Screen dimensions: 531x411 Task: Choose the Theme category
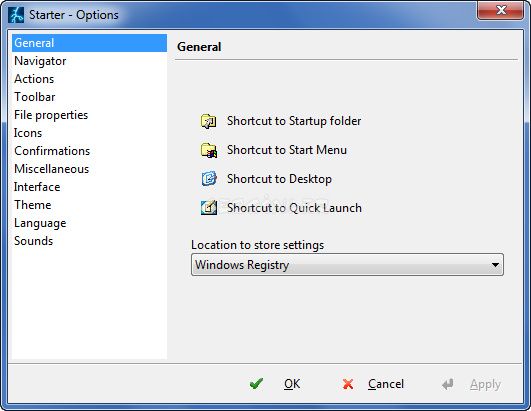pyautogui.click(x=33, y=205)
